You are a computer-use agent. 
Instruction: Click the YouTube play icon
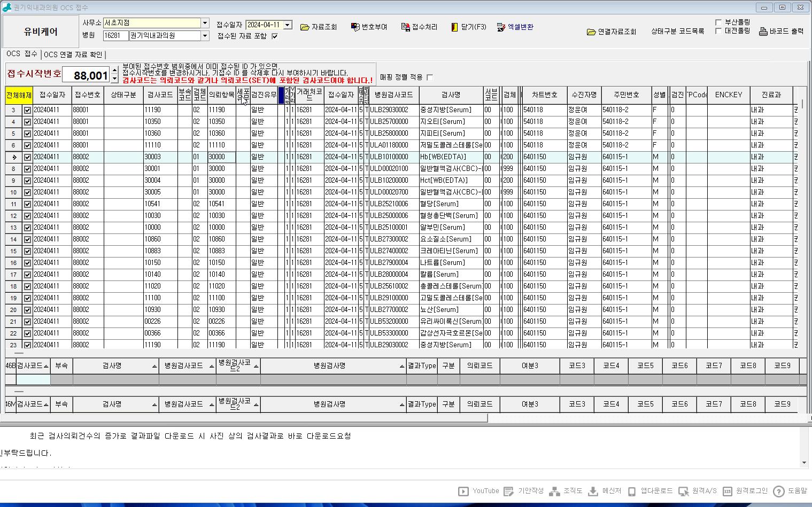tap(463, 491)
